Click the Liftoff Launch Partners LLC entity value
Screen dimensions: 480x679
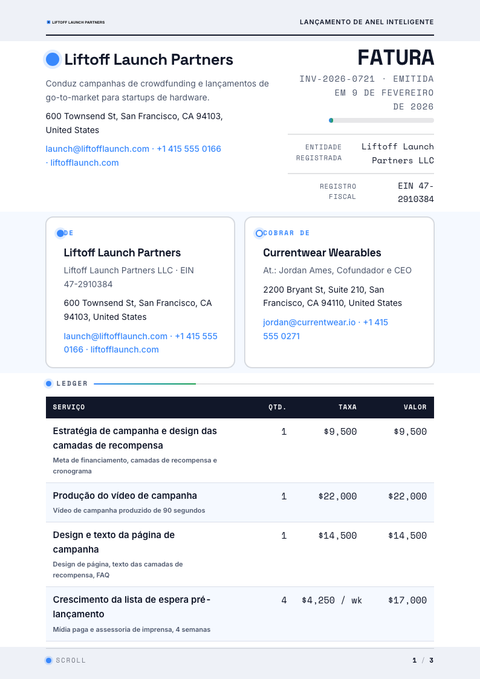click(398, 153)
